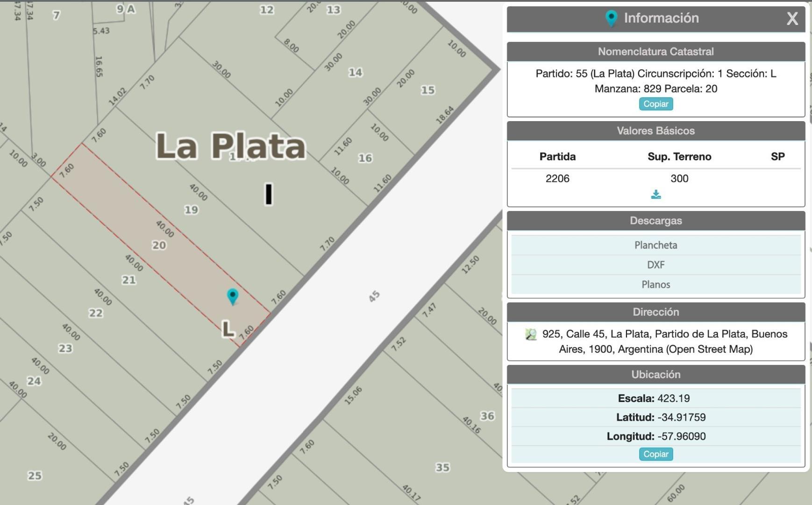Select parcel 35 across street 45
Screen dimensions: 812x505
[x=442, y=467]
